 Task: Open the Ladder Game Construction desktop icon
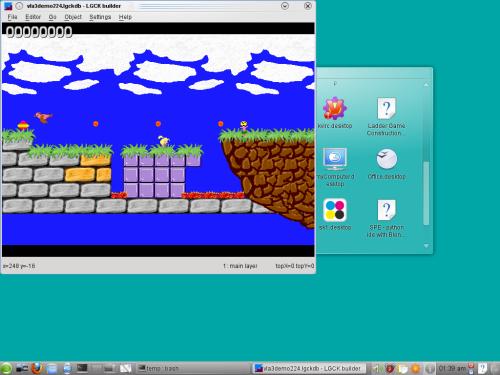386,108
